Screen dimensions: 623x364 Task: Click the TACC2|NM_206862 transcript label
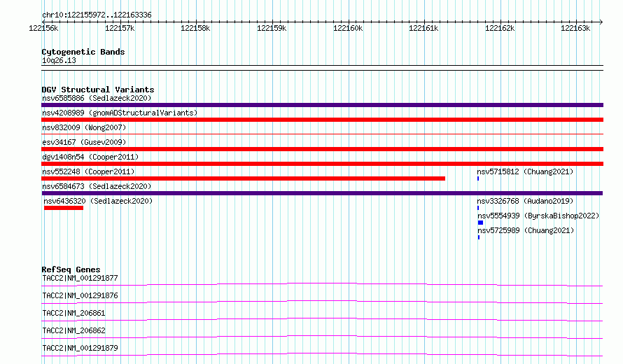click(73, 330)
